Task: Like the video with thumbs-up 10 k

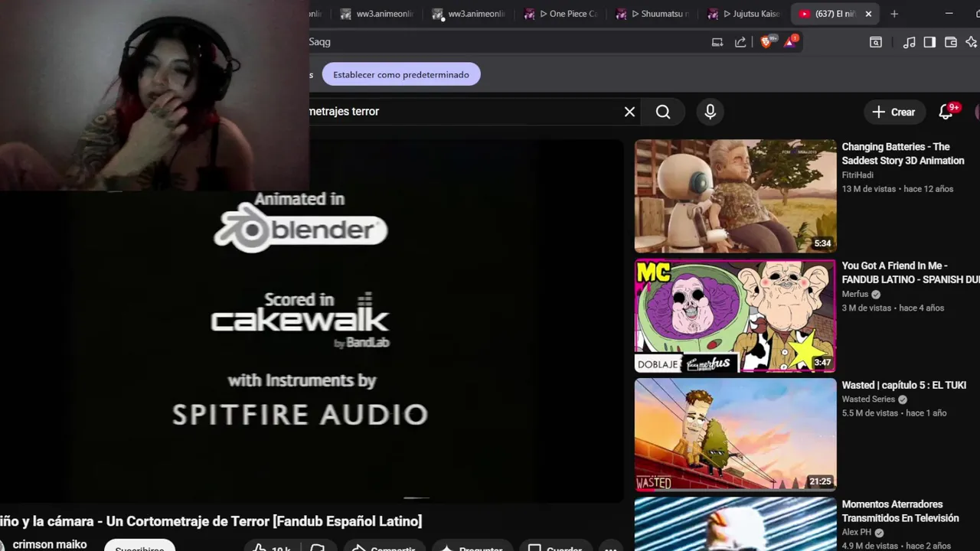Action: pyautogui.click(x=272, y=546)
